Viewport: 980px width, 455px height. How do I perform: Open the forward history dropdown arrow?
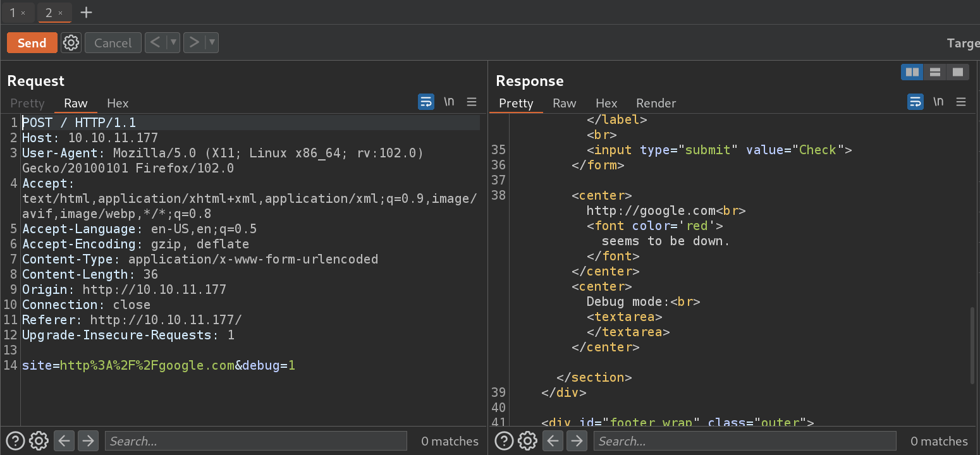(212, 42)
